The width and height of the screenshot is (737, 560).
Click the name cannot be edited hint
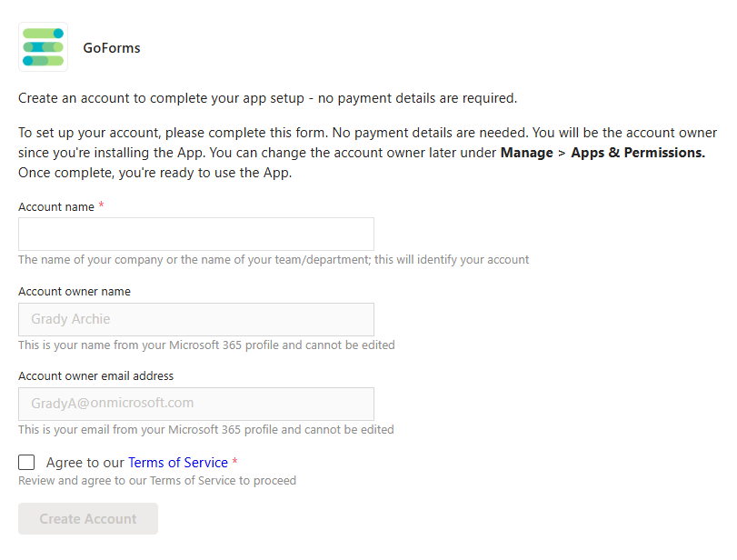pos(205,345)
